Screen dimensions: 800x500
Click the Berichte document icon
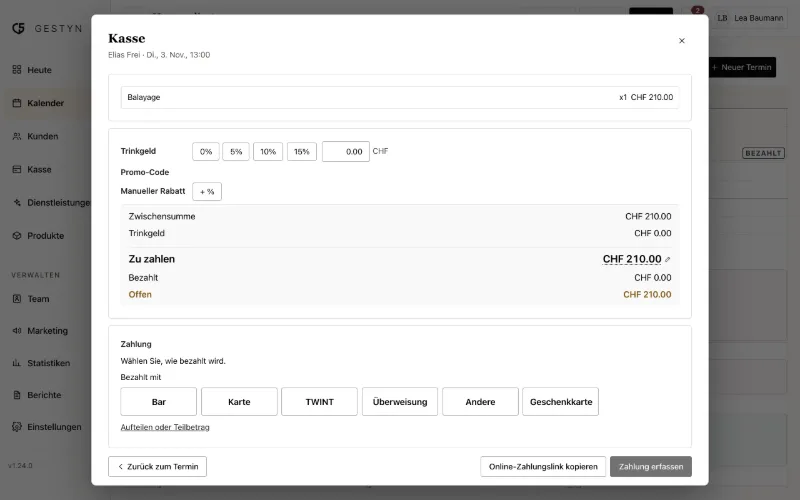17,395
